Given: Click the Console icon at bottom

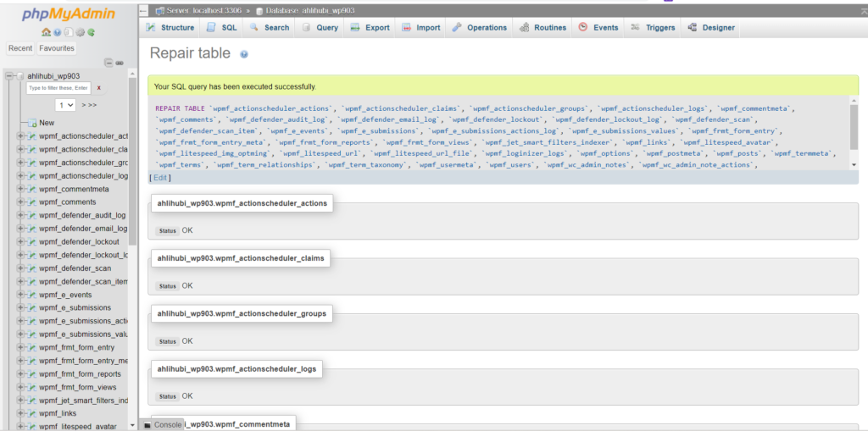Looking at the screenshot, I should [147, 425].
